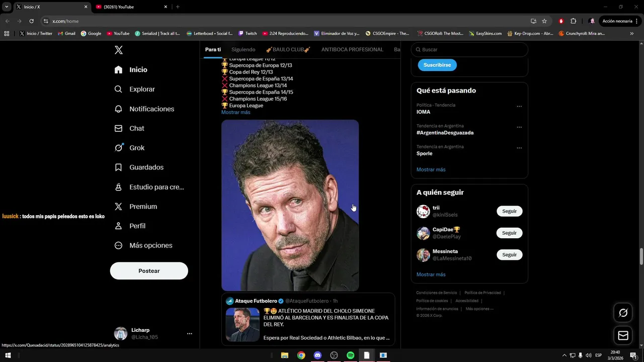Open more options for #ArgentinaDesguazada trend
The width and height of the screenshot is (644, 362).
tap(519, 127)
